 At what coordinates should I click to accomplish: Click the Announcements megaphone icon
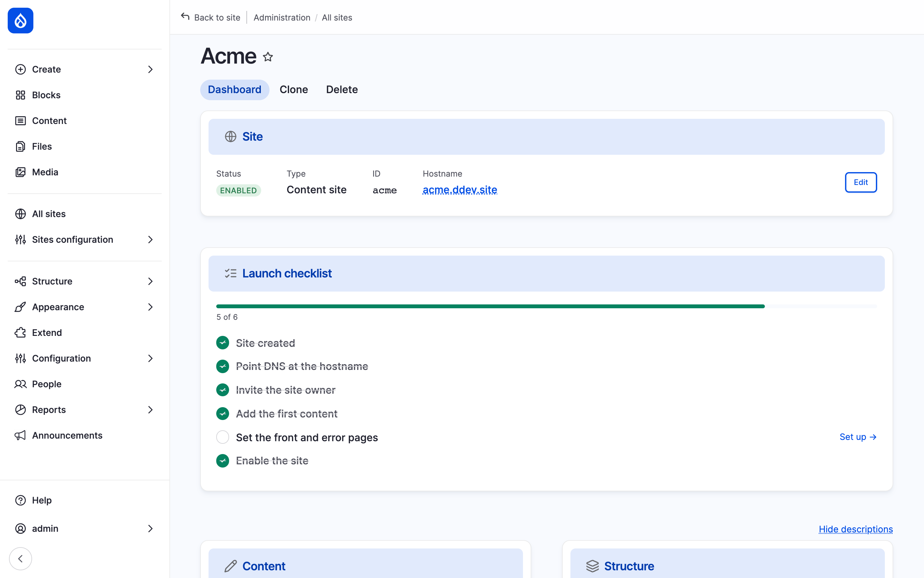tap(21, 435)
